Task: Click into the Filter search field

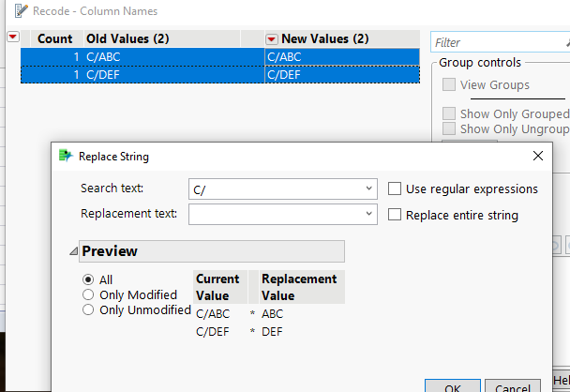Action: 497,42
